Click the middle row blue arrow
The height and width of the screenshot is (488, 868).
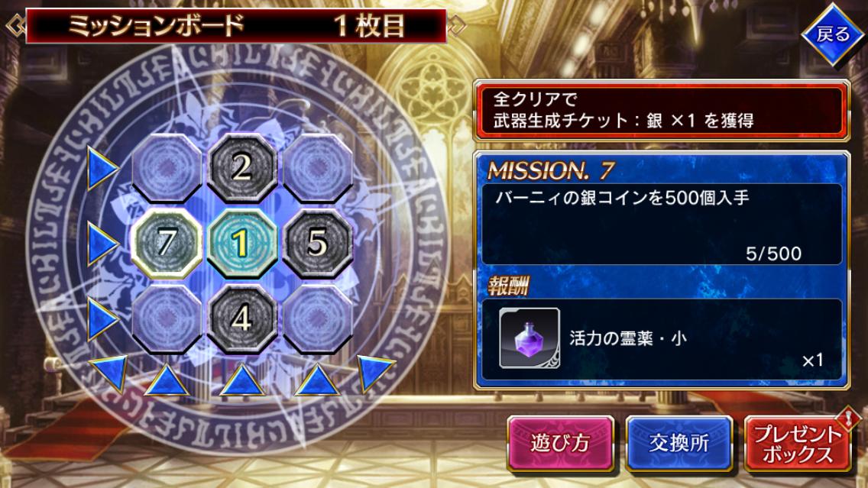click(102, 244)
